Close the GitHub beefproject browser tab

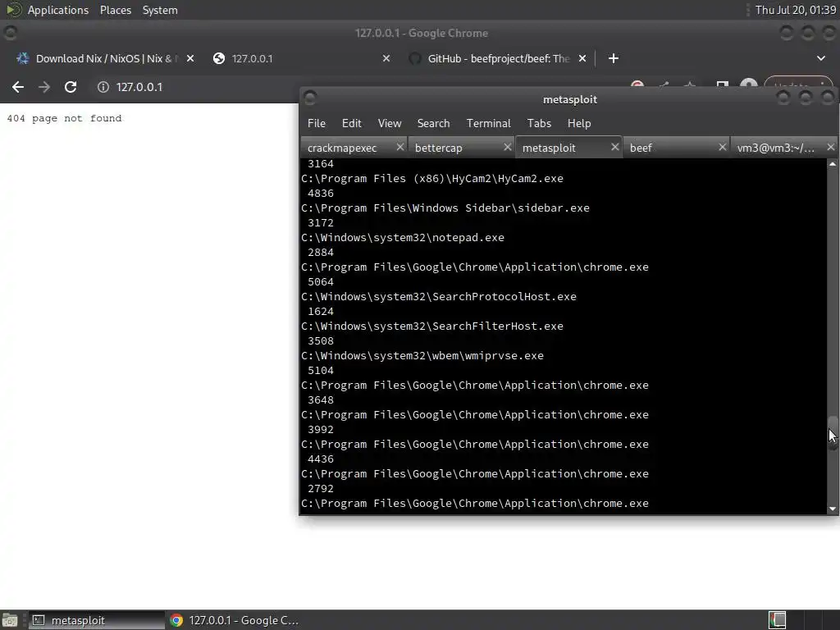[582, 58]
